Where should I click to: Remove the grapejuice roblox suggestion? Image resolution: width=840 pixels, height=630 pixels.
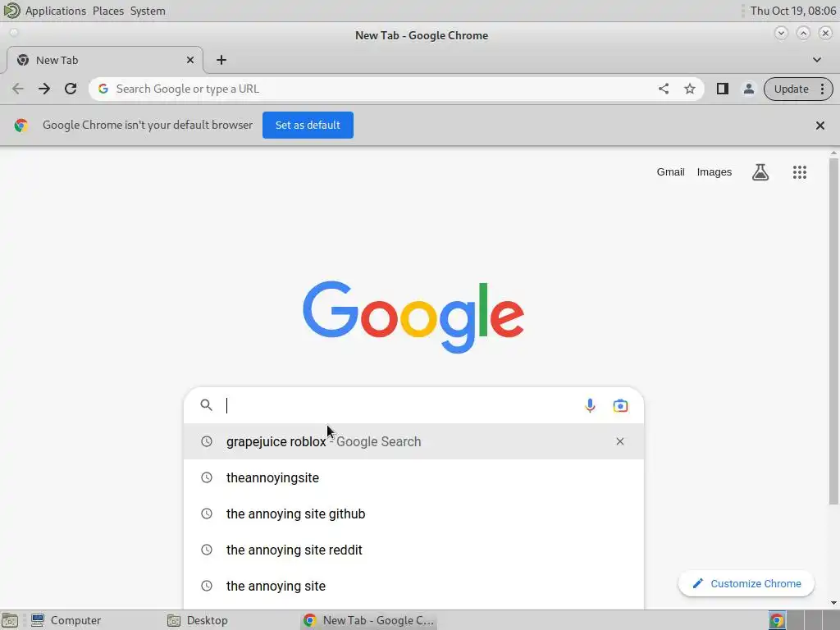click(x=620, y=441)
